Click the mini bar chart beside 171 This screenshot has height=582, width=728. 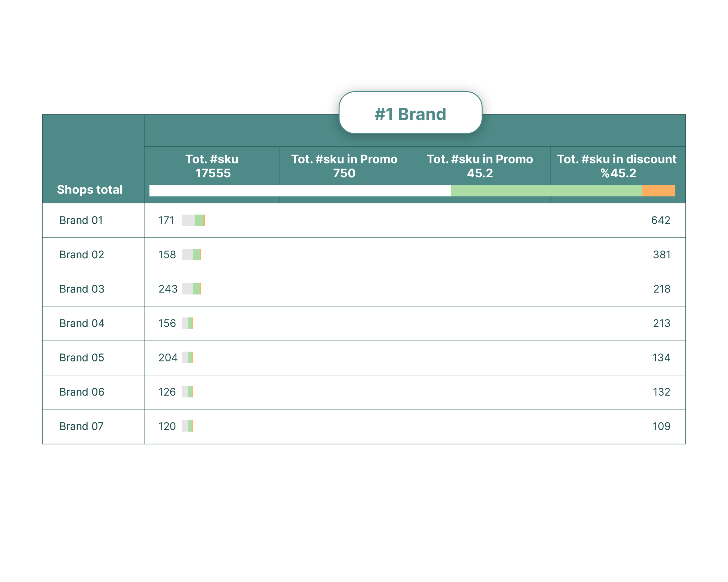coord(193,220)
